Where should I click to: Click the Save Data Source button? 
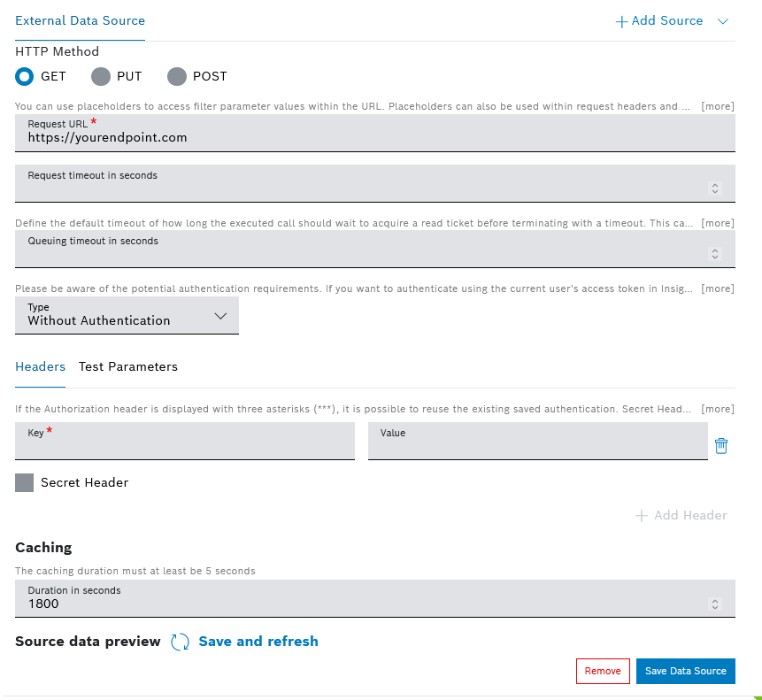click(685, 671)
